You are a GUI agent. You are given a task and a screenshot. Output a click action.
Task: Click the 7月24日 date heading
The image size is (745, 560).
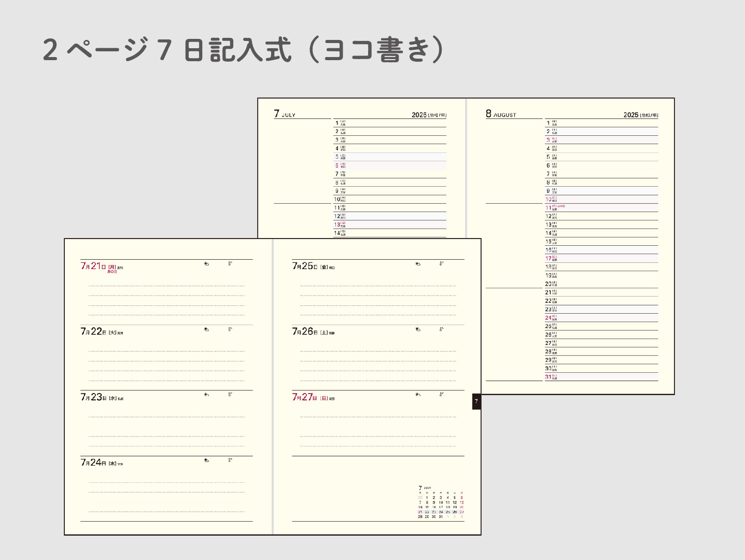pos(102,463)
